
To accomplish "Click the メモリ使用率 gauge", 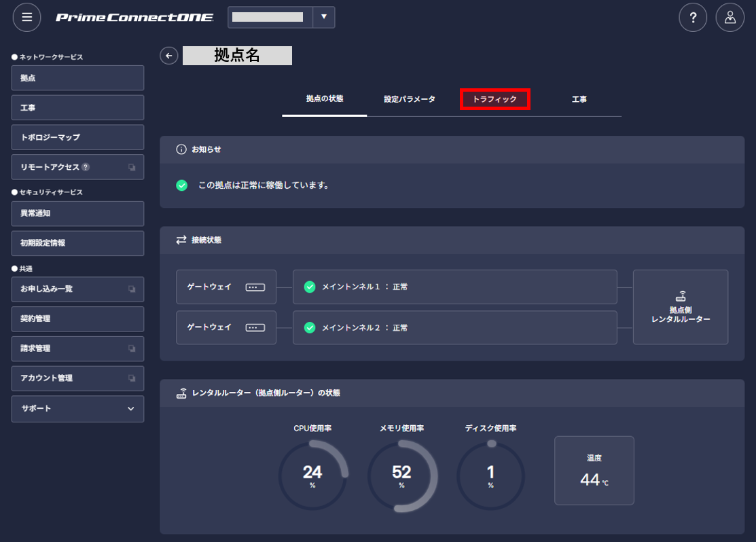I will (401, 476).
